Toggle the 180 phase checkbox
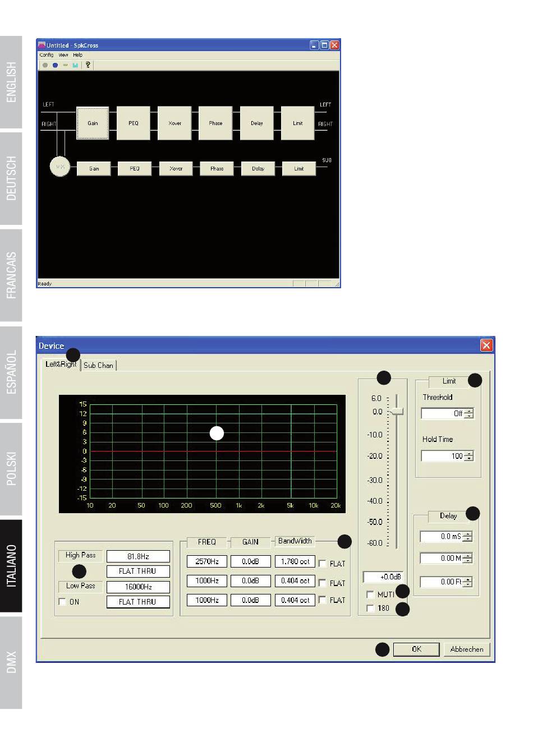 coord(370,608)
